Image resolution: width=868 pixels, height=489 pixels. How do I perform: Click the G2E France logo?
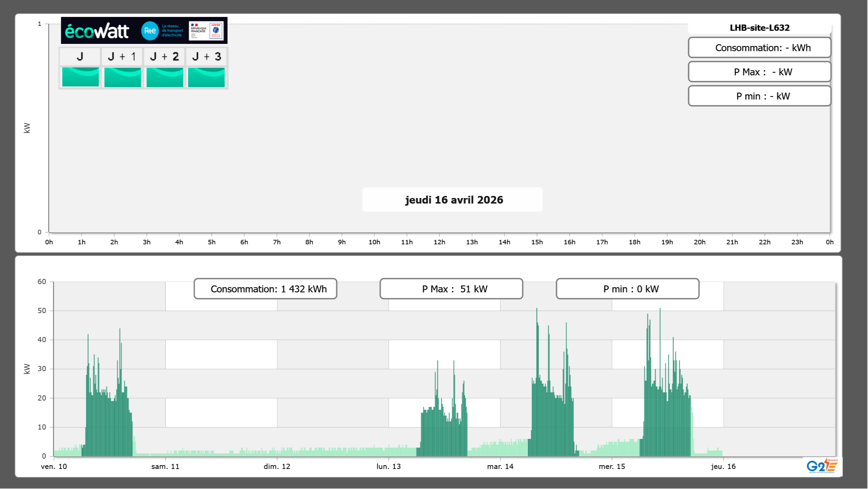[822, 466]
